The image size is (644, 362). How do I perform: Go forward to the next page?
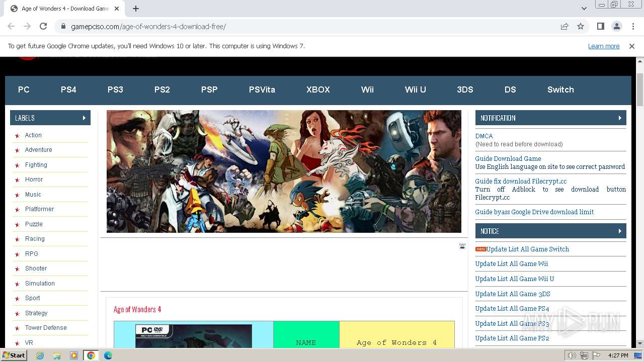[27, 26]
